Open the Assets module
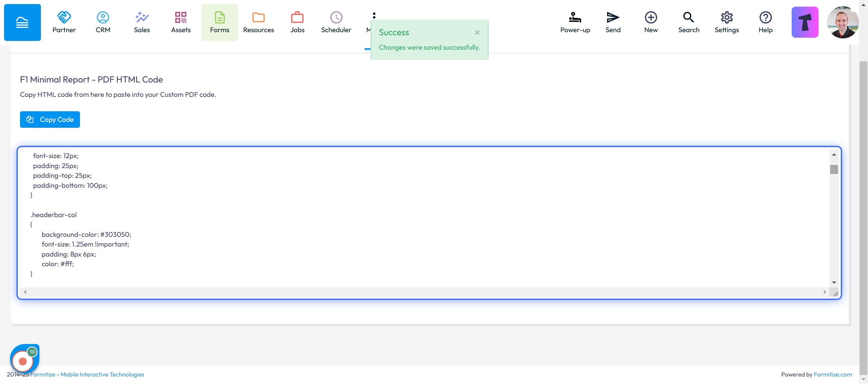The width and height of the screenshot is (868, 384). [181, 22]
